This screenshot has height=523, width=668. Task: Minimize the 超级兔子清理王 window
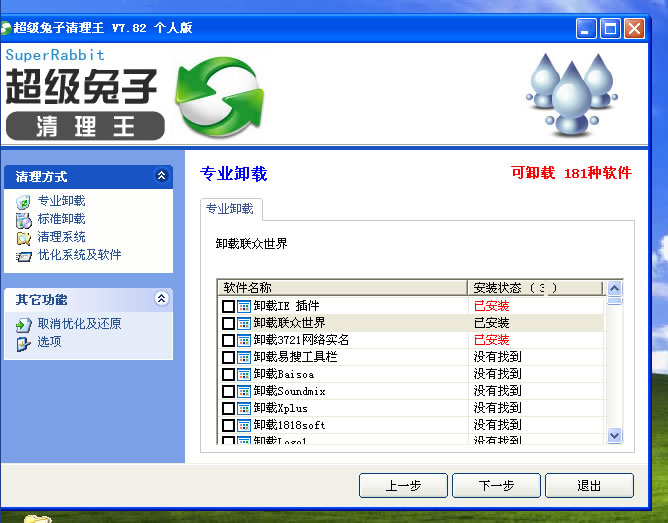click(x=586, y=29)
